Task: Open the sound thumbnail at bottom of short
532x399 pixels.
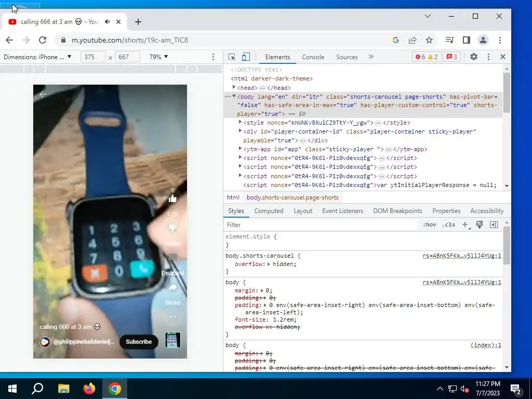Action: pos(172,340)
